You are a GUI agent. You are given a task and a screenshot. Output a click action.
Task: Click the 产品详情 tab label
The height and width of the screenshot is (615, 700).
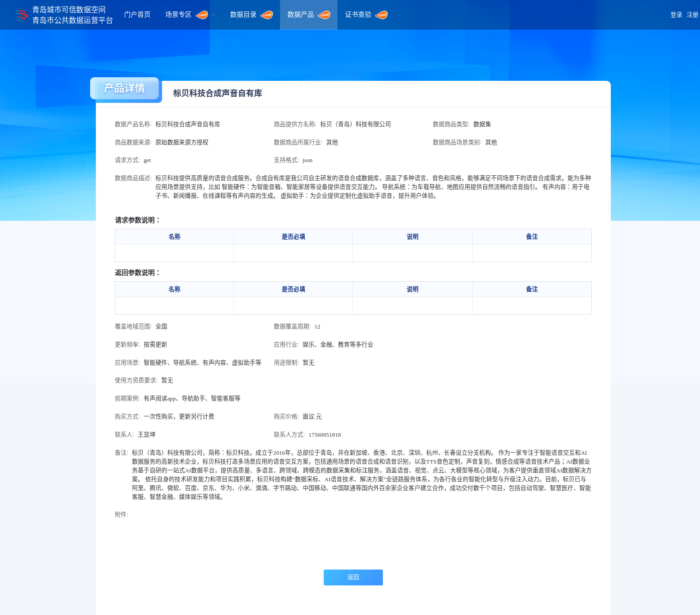pyautogui.click(x=125, y=88)
